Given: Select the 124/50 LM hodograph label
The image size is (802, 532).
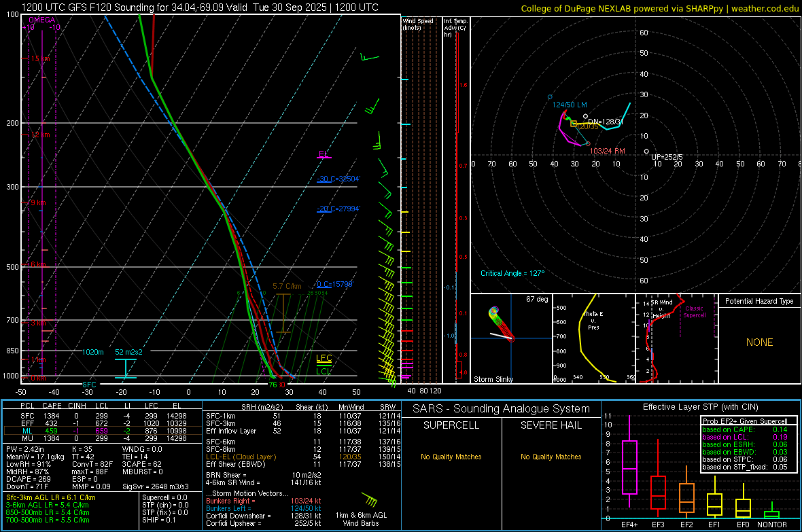Looking at the screenshot, I should pyautogui.click(x=570, y=105).
